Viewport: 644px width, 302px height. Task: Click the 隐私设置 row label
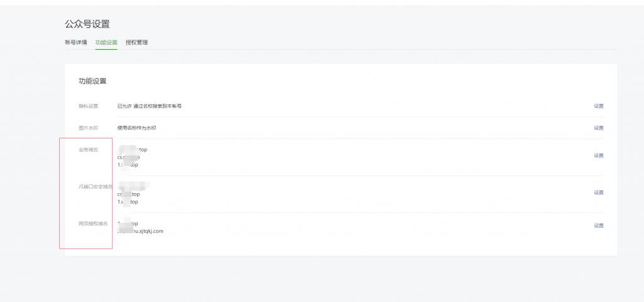tap(88, 106)
